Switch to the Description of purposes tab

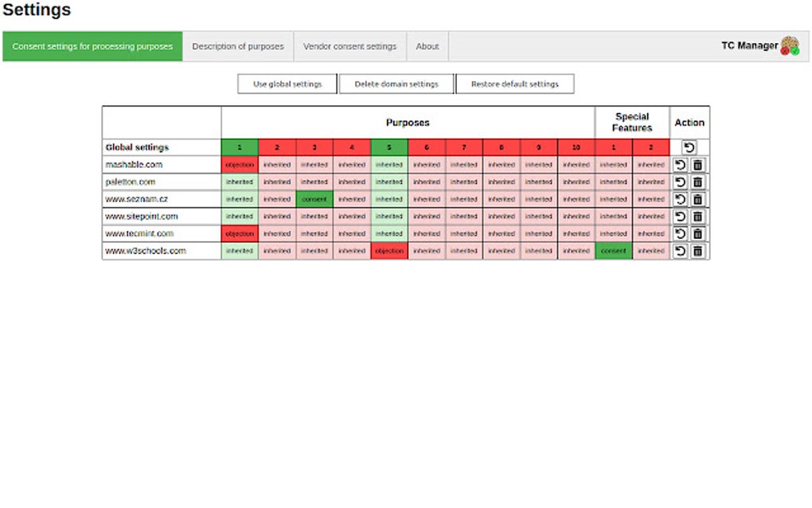[238, 45]
